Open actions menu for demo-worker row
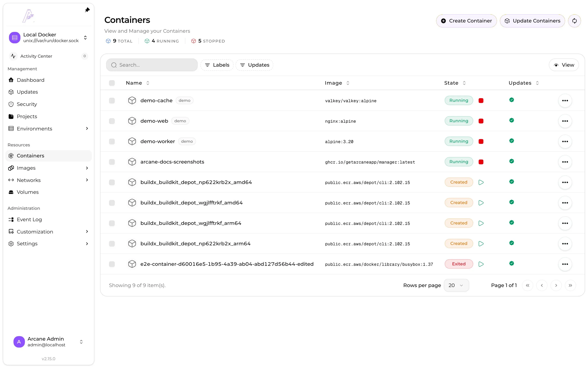The width and height of the screenshot is (588, 368). coord(565,141)
